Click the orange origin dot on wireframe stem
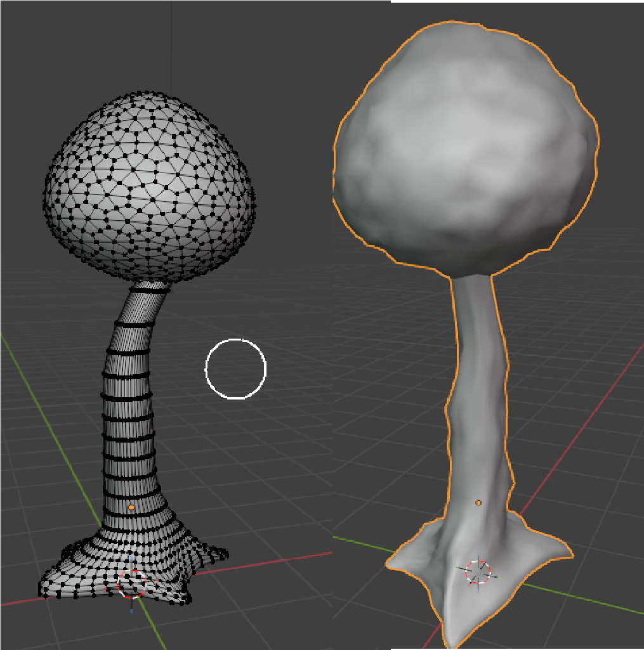This screenshot has width=644, height=650. (x=131, y=507)
